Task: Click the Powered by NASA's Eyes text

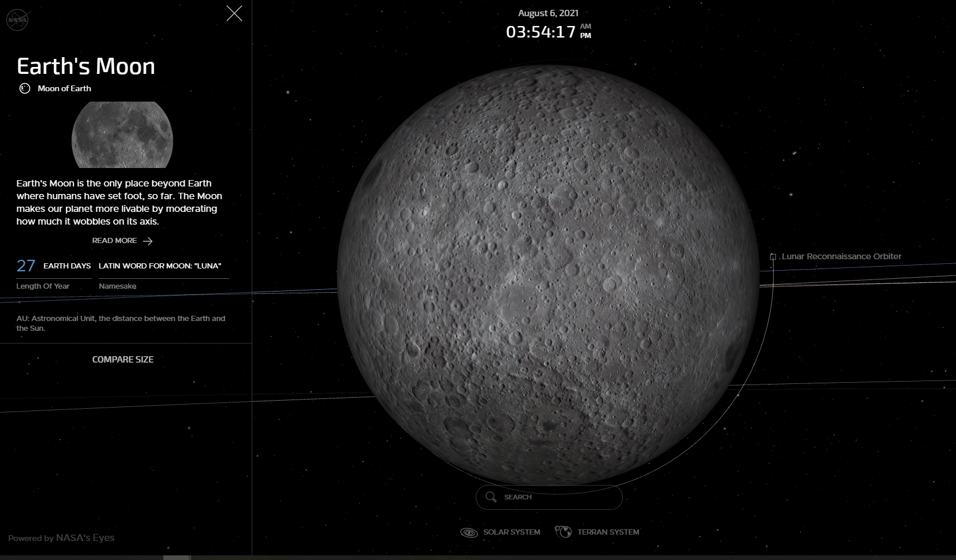Action: click(61, 538)
